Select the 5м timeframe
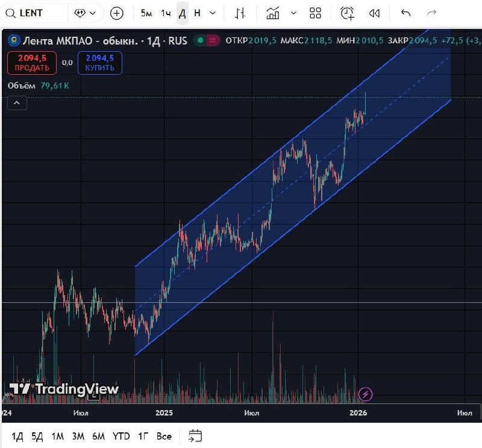Viewport: 482px width, 448px height. [146, 13]
